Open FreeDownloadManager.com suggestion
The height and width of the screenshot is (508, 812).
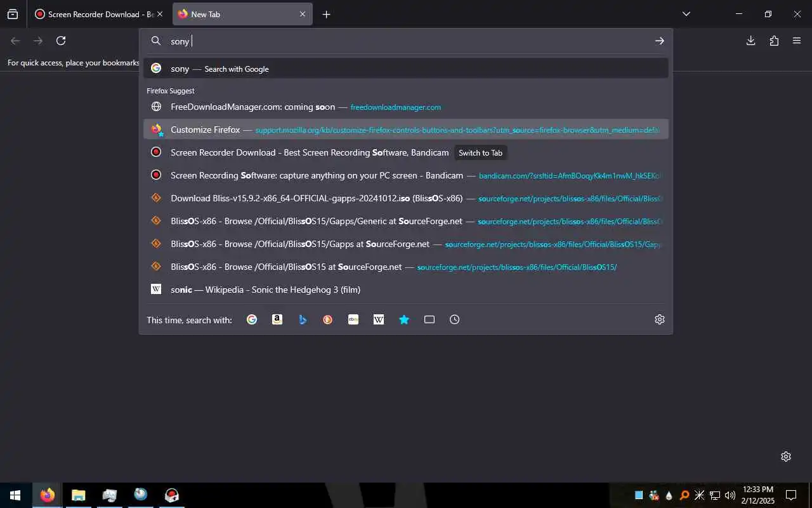(x=406, y=107)
